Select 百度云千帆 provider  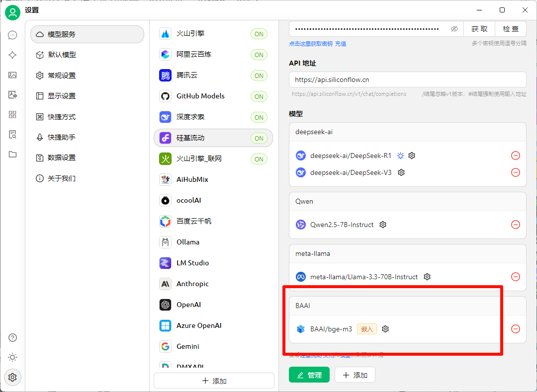[213, 221]
